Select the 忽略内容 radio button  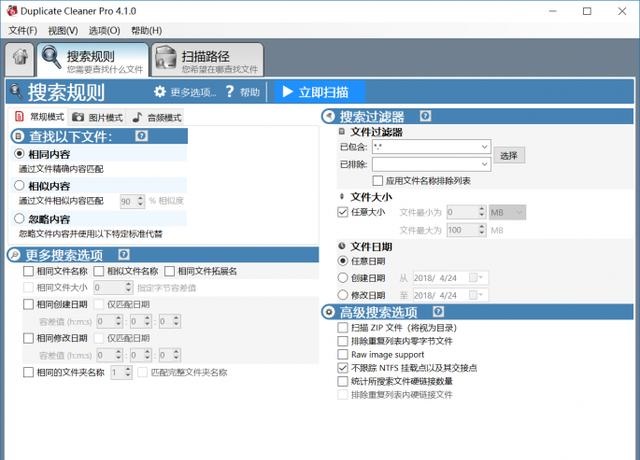coord(19,218)
